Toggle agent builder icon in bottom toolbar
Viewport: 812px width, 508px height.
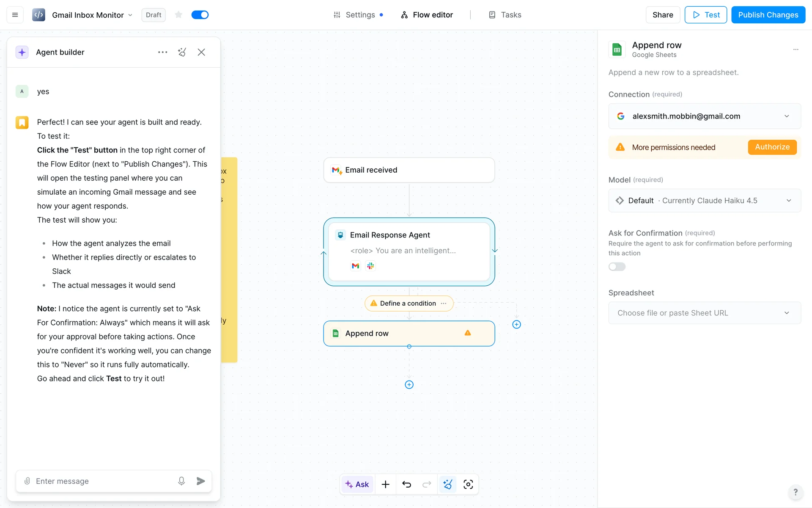(x=447, y=484)
